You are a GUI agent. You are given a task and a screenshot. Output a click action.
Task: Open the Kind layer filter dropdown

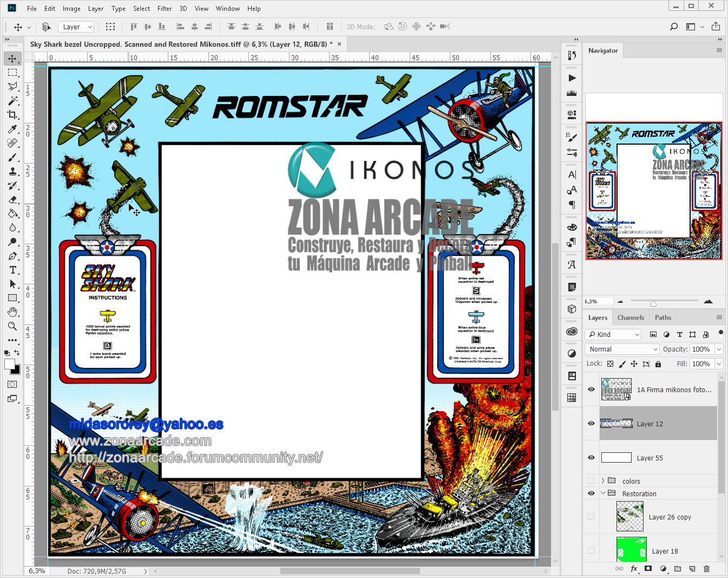point(614,335)
